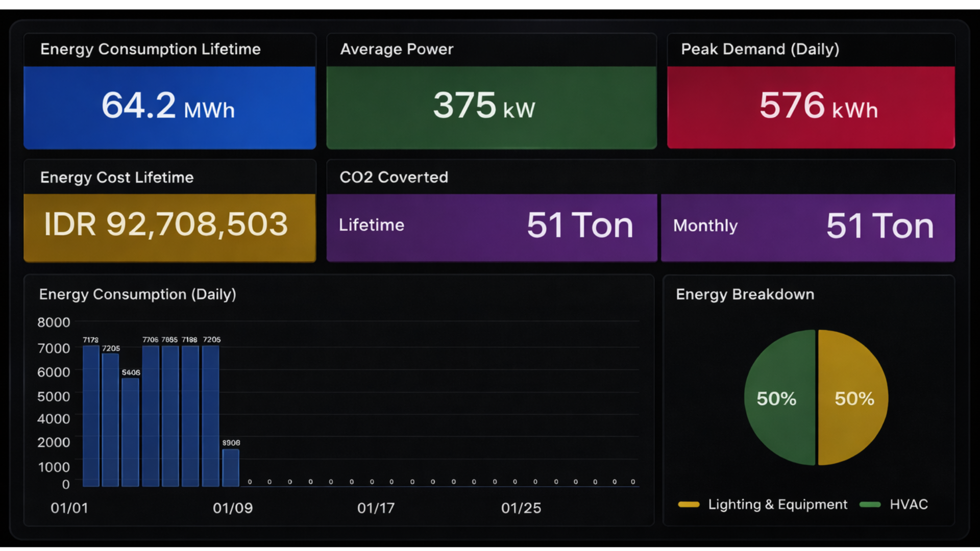This screenshot has width=980, height=551.
Task: Click the Energy Breakdown panel title
Action: tap(745, 294)
